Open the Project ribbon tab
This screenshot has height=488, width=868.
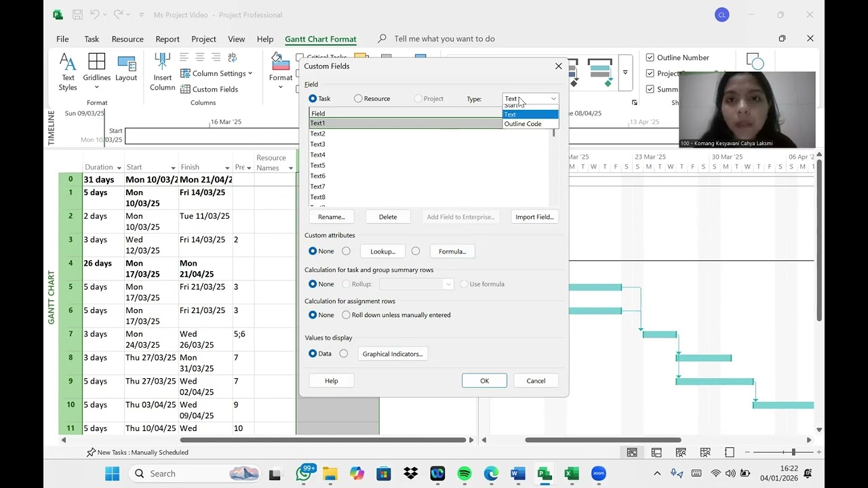[x=203, y=39]
